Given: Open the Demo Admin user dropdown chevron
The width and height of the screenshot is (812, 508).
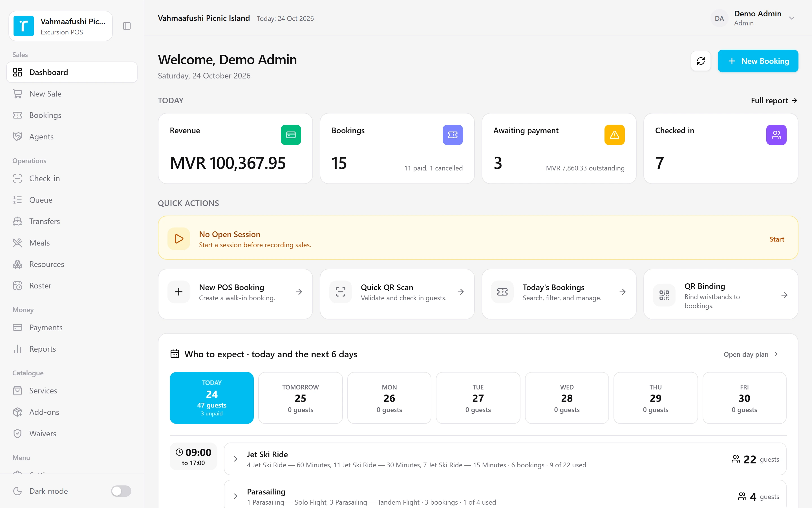Looking at the screenshot, I should 791,18.
